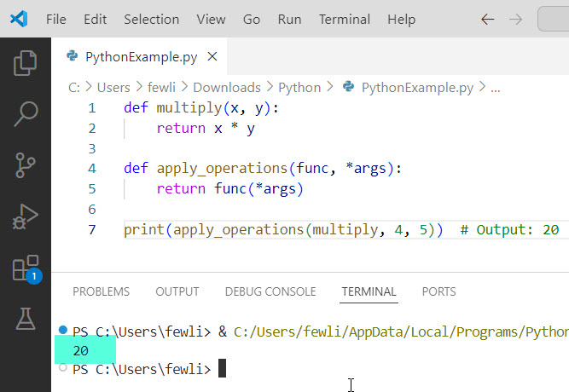Screen dimensions: 569x392
Task: Open the Edit menu
Action: [x=95, y=20]
